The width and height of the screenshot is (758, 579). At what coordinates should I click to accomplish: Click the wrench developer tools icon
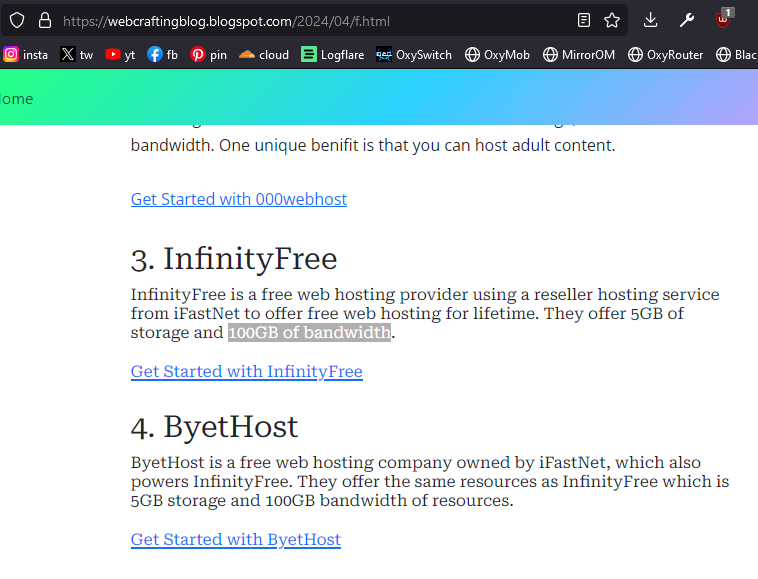click(x=686, y=20)
